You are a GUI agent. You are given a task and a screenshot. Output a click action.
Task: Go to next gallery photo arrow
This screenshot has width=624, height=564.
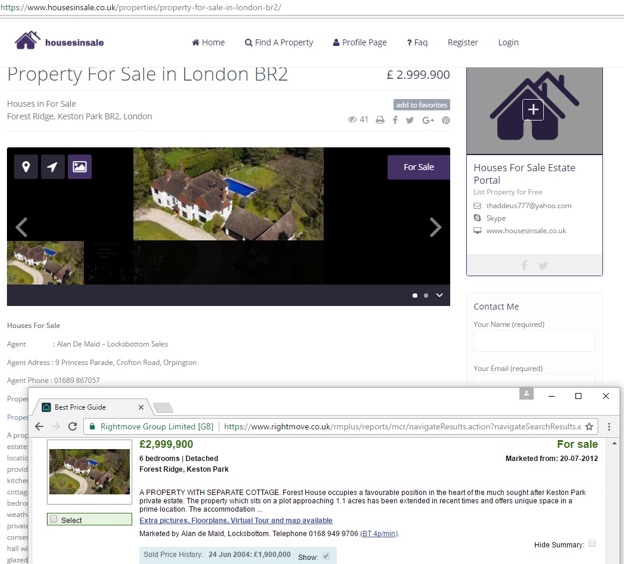coord(435,228)
